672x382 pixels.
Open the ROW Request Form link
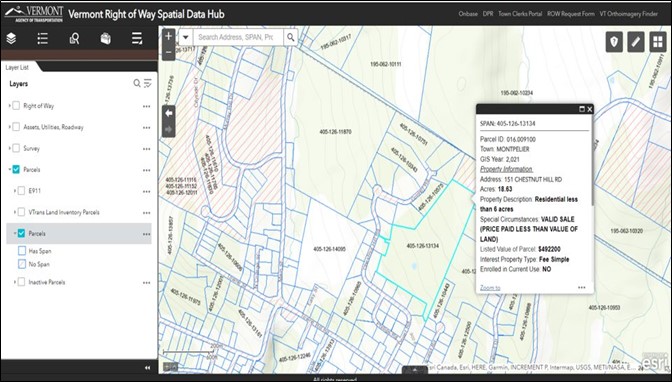tap(570, 14)
